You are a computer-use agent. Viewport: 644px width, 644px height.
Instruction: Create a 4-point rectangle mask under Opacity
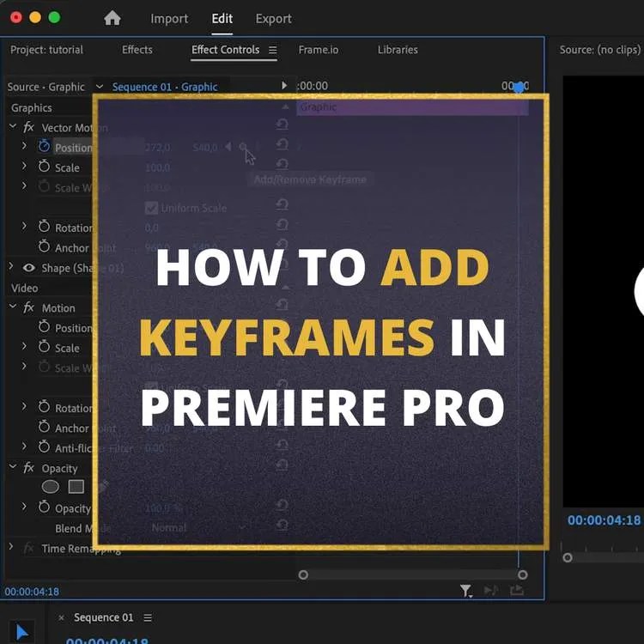point(76,487)
